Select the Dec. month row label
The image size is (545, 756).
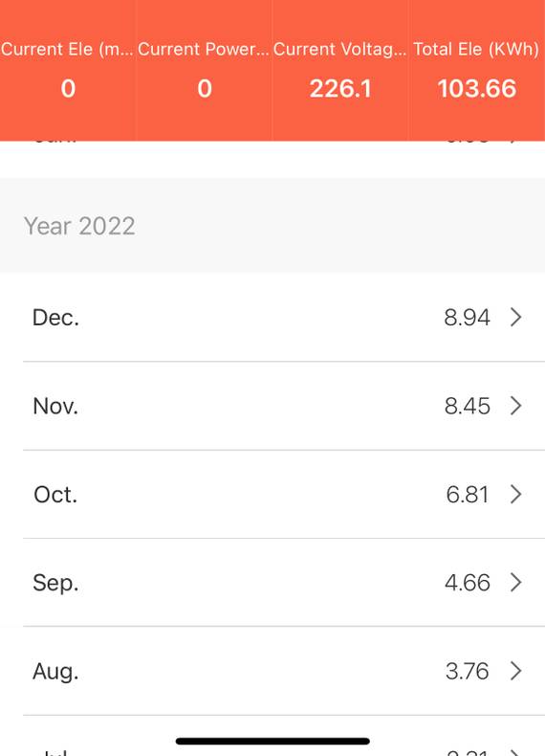point(55,318)
